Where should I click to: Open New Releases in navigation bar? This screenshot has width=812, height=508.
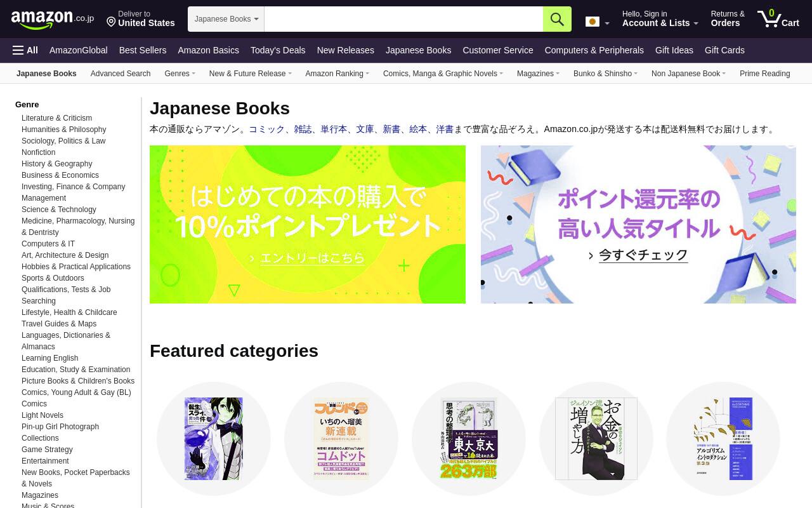346,50
